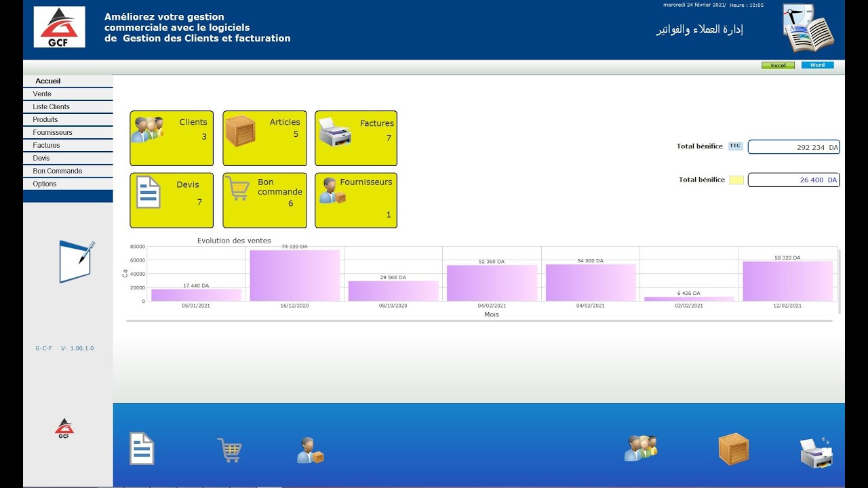
Task: Open the supplier person icon in bottom bar
Action: 311,450
